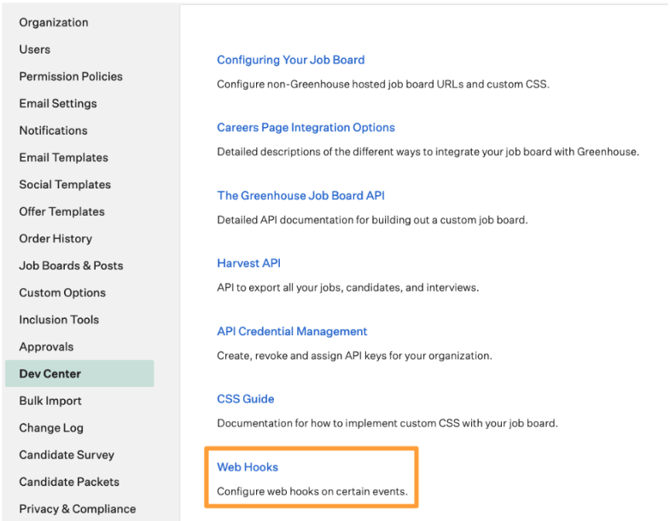Open Privacy & Compliance
This screenshot has height=521, width=670.
[77, 509]
